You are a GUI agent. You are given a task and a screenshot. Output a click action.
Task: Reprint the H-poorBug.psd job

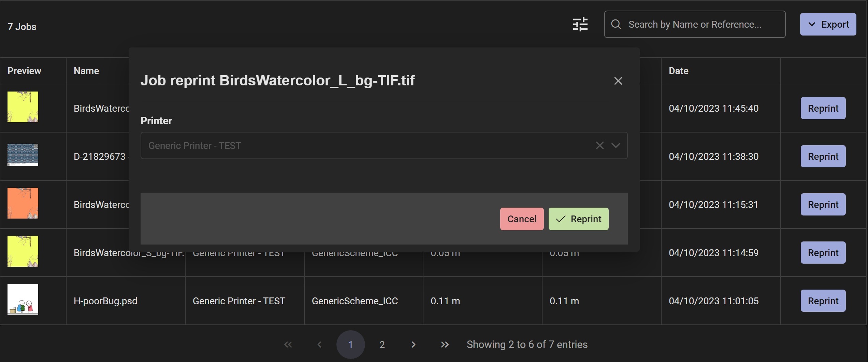[823, 301]
